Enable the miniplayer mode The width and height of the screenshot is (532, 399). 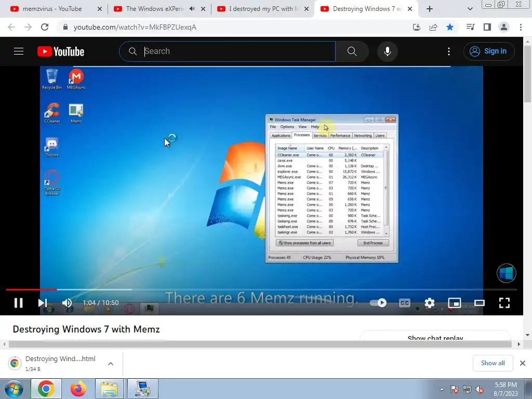click(454, 303)
